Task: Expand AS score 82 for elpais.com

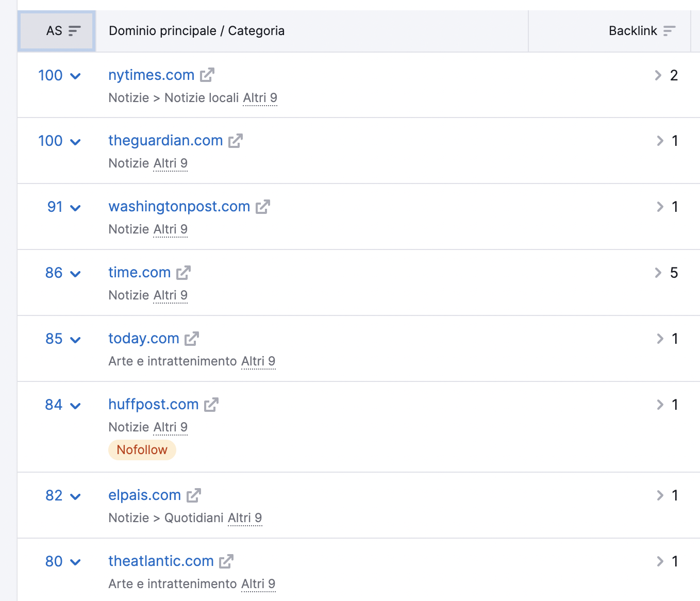Action: [x=63, y=496]
